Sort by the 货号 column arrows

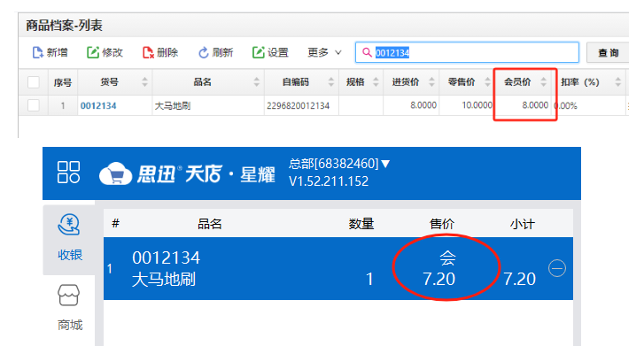(x=144, y=82)
